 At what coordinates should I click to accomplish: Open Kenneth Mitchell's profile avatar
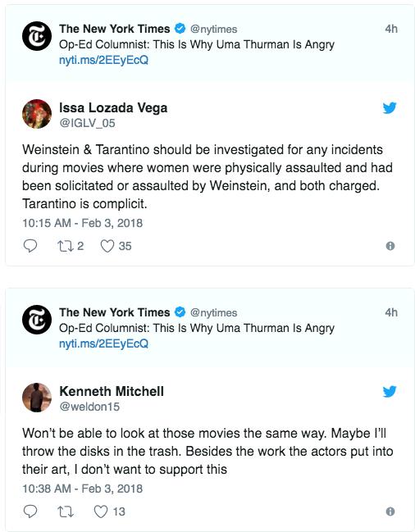coord(37,398)
